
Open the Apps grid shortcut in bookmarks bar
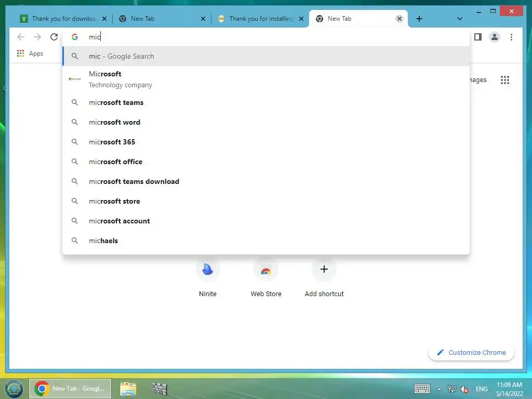30,54
